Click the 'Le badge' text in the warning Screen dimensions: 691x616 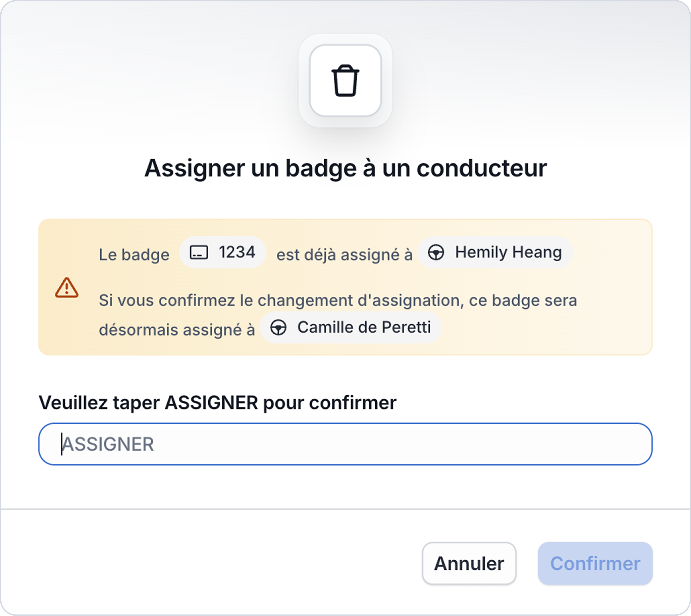[x=134, y=255]
